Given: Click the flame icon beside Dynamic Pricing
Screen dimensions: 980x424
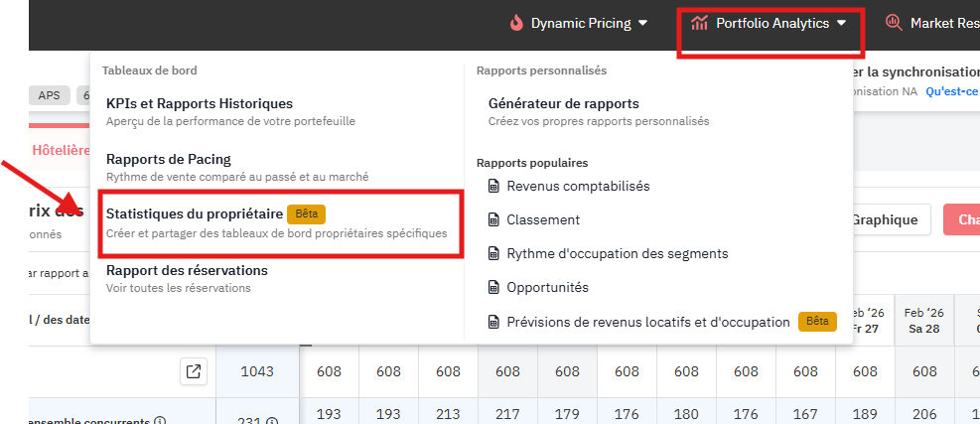Looking at the screenshot, I should pos(515,23).
